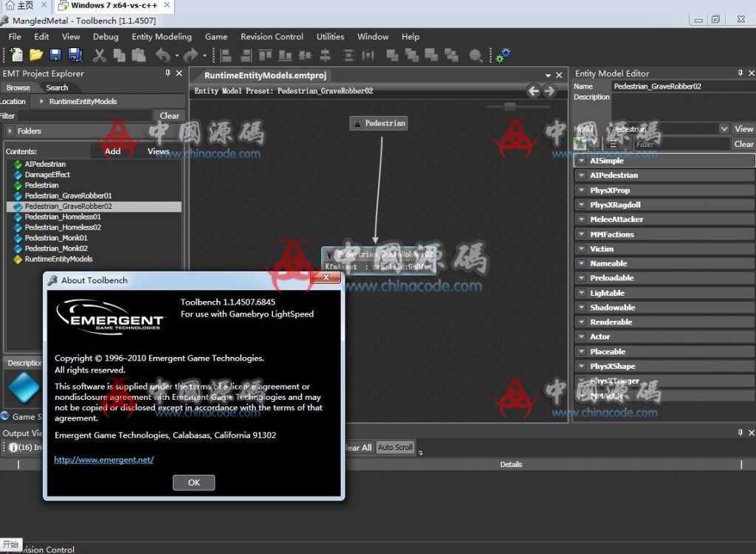Image resolution: width=756 pixels, height=554 pixels.
Task: Switch to the Search tab
Action: 57,88
